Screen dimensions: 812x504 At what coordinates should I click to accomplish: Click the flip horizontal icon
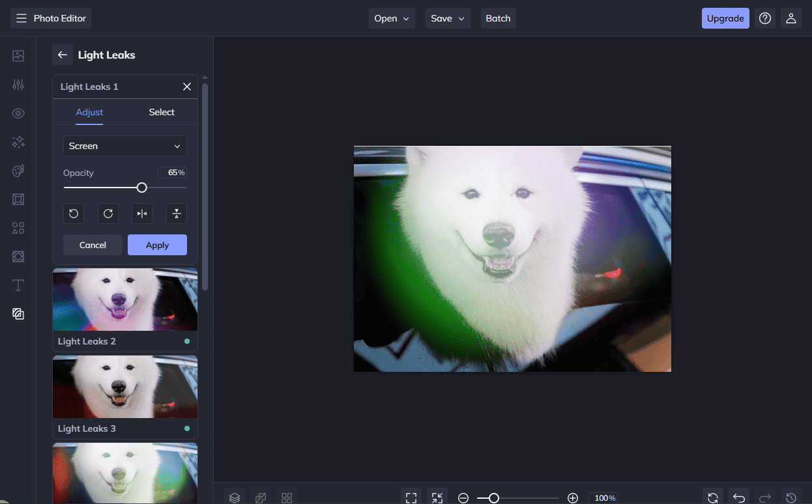click(x=142, y=214)
